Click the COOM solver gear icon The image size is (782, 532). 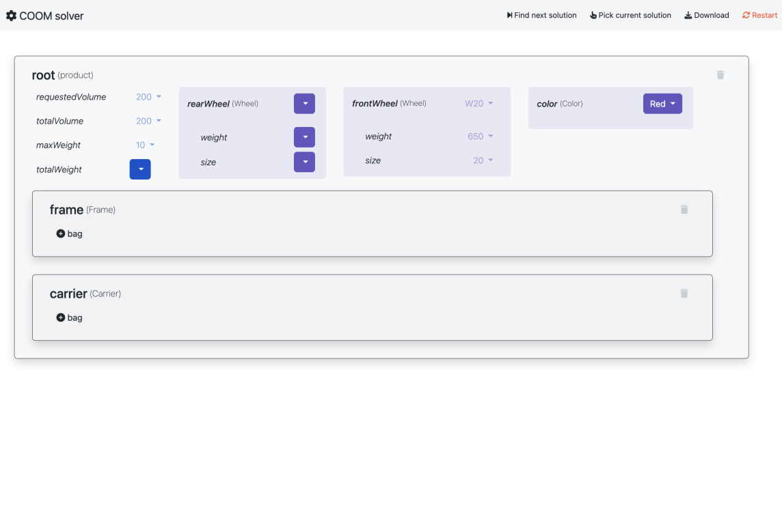click(11, 15)
